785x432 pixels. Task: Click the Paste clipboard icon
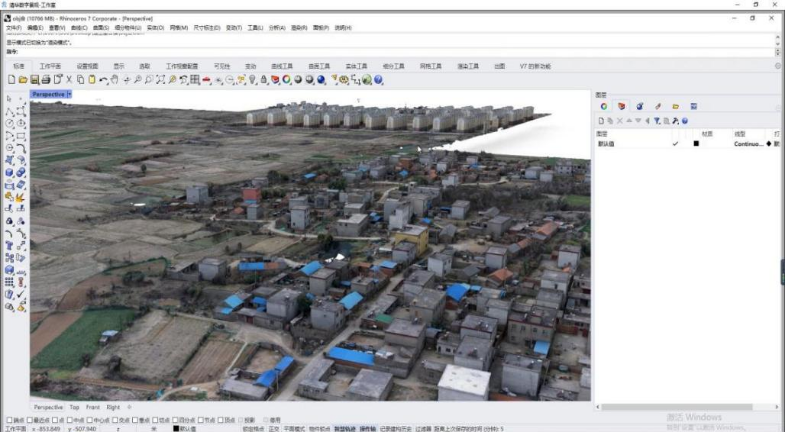pyautogui.click(x=92, y=80)
